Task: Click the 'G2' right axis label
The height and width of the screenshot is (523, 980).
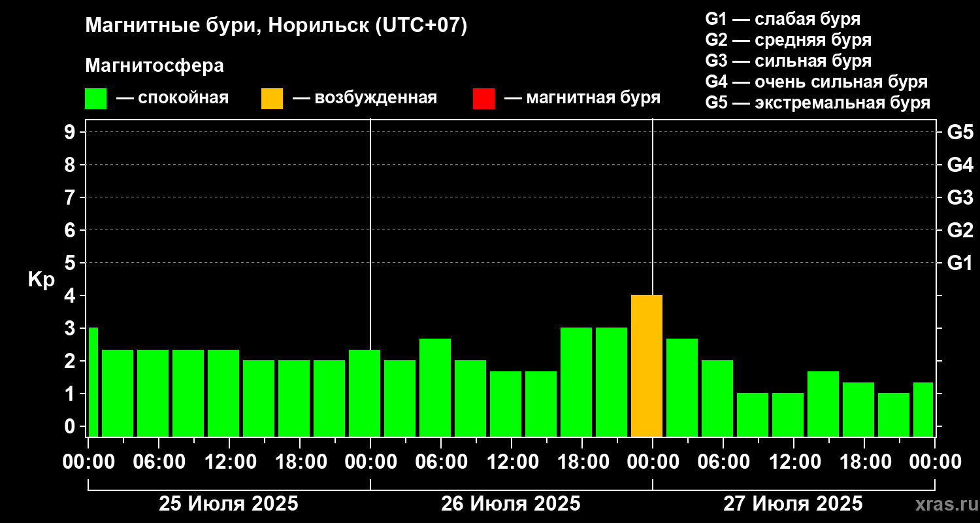Action: click(960, 230)
